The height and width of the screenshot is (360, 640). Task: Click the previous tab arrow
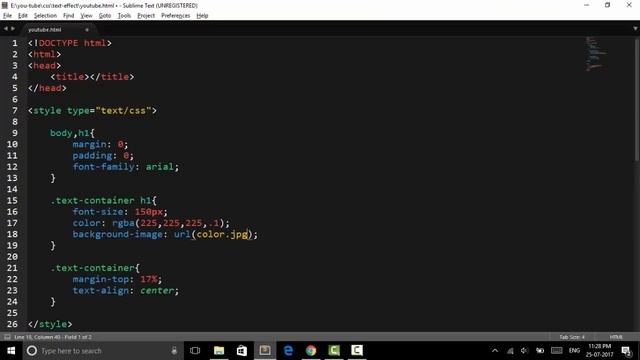click(6, 29)
